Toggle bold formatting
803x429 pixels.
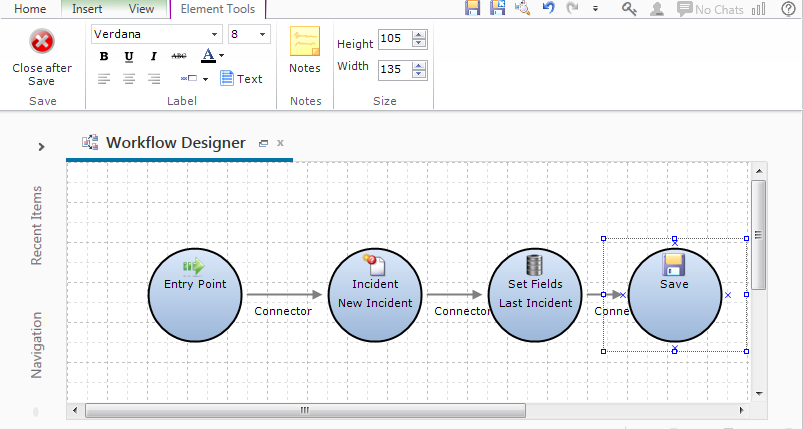tap(104, 56)
